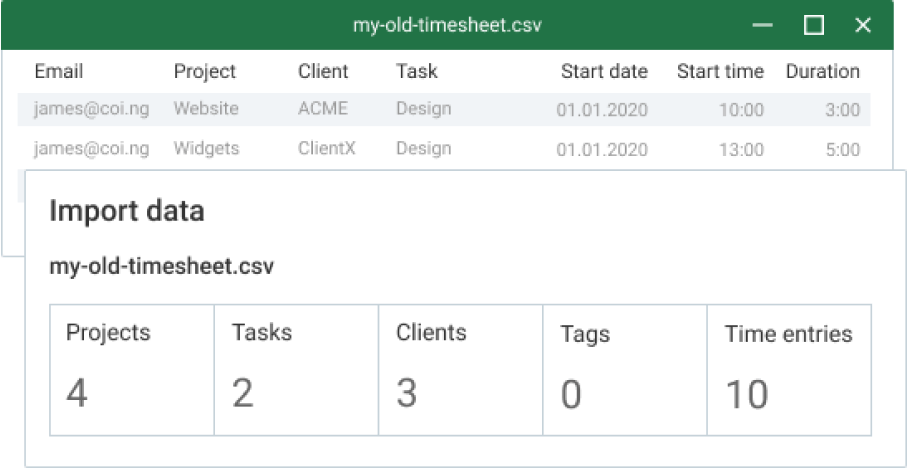Click the 13:00 start time cell
907x468 pixels.
[741, 150]
